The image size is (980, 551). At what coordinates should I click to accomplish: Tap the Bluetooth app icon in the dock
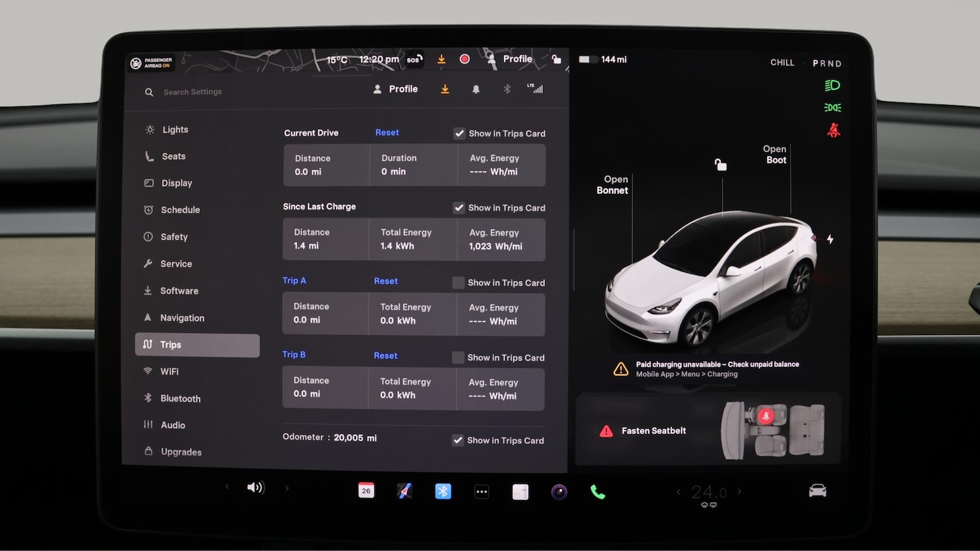coord(443,491)
